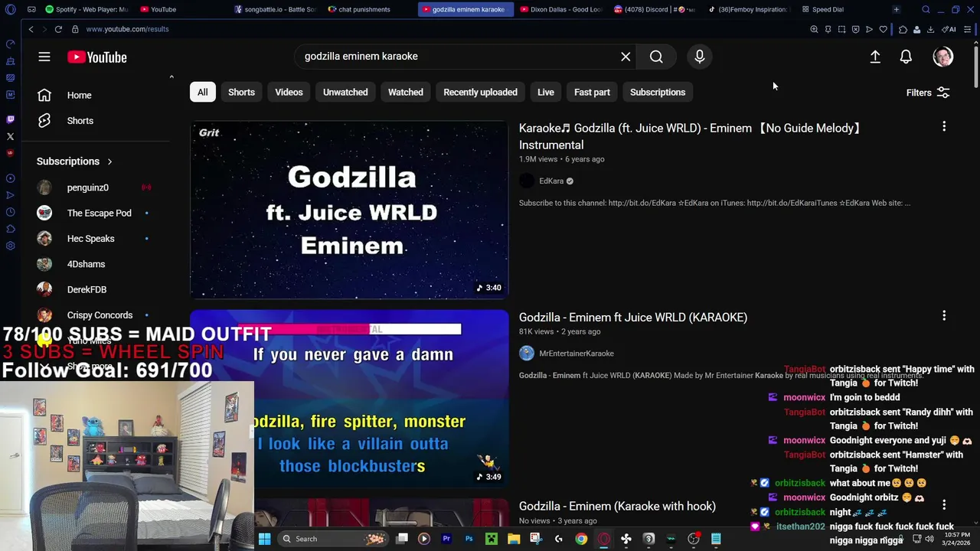Image resolution: width=980 pixels, height=551 pixels.
Task: Select the Subscriptions filter chip
Action: (658, 92)
